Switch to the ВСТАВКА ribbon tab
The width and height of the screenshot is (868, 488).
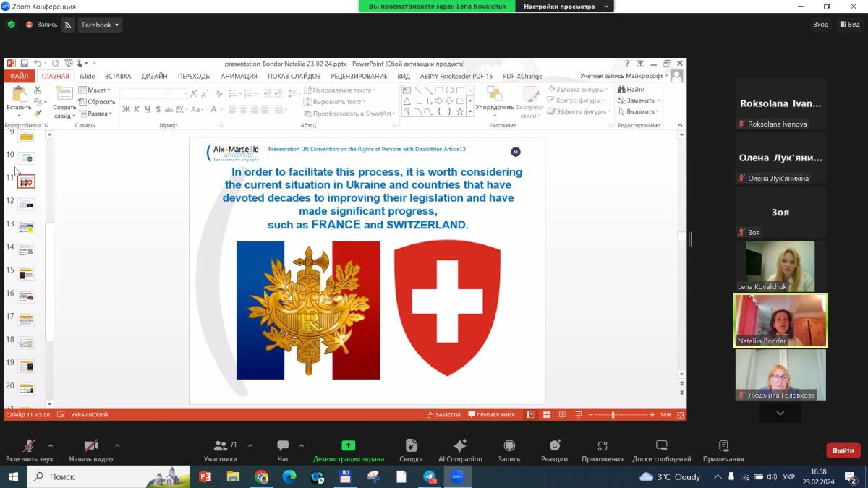click(x=118, y=76)
